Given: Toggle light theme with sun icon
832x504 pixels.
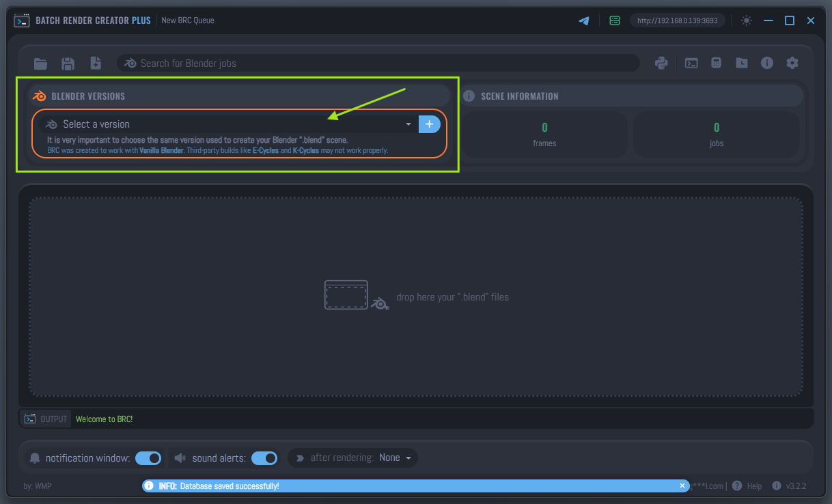Looking at the screenshot, I should click(747, 20).
